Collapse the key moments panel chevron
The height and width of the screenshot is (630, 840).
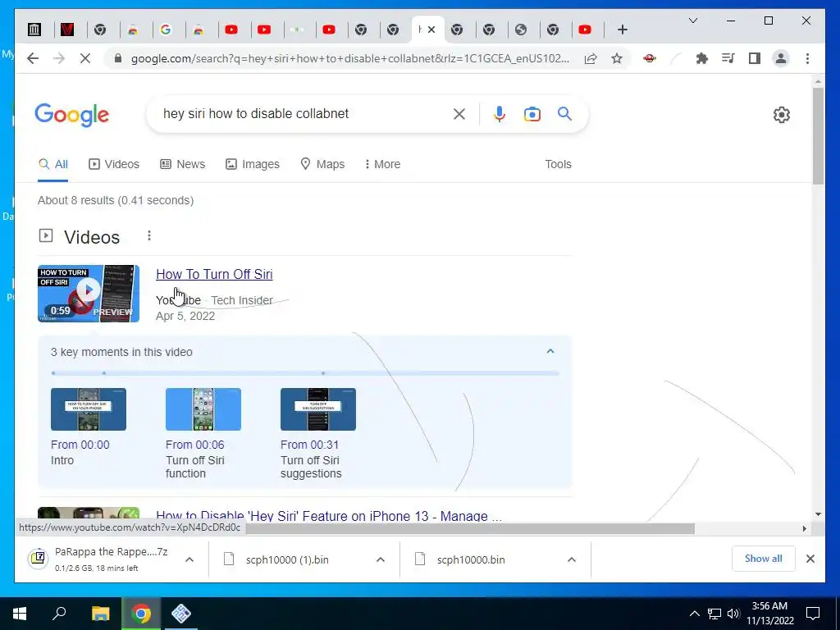pos(550,351)
